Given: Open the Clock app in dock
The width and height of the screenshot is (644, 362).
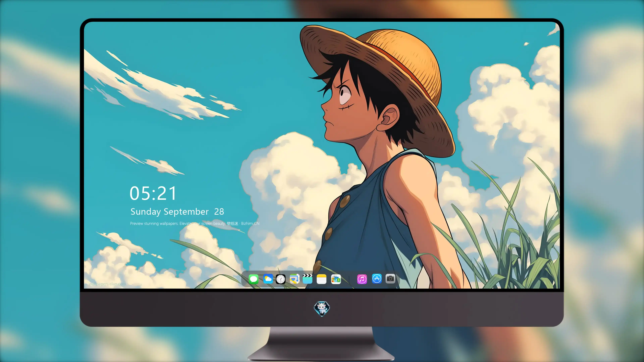Looking at the screenshot, I should (281, 279).
